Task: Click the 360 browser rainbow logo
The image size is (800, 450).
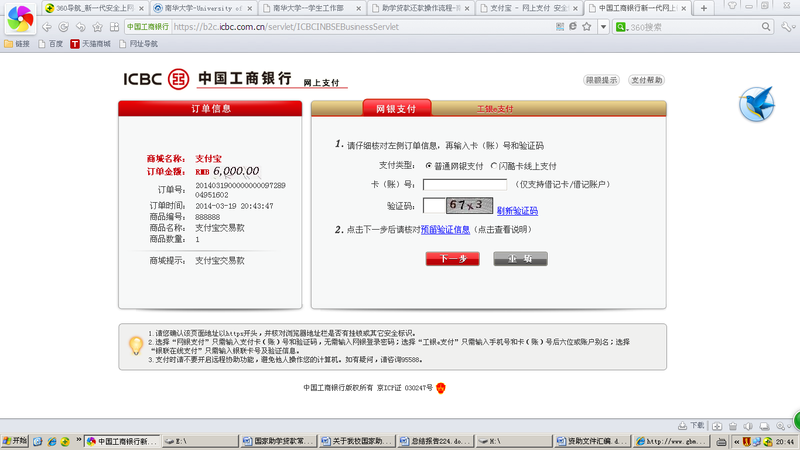Action: click(x=20, y=18)
